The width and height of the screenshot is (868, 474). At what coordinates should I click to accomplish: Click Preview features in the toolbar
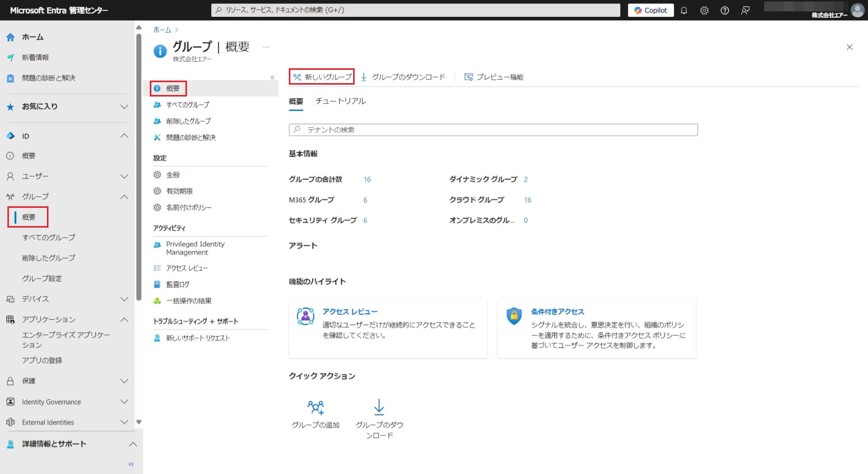(x=494, y=77)
